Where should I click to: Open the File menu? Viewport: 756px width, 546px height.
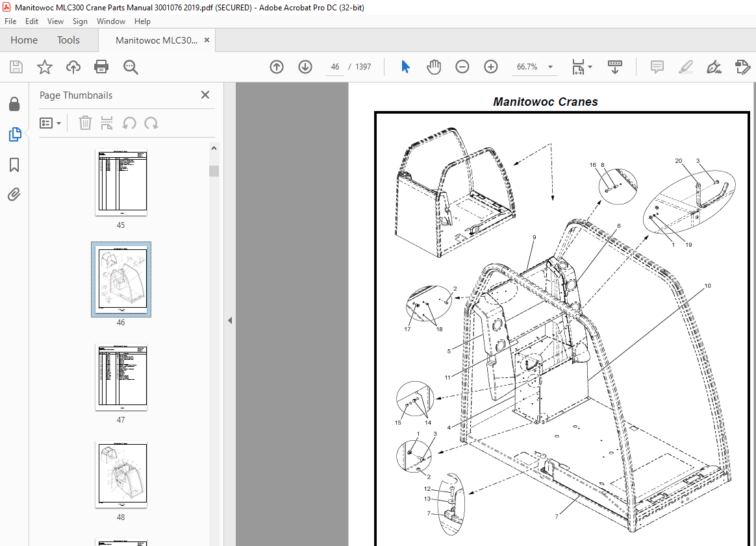pos(10,21)
